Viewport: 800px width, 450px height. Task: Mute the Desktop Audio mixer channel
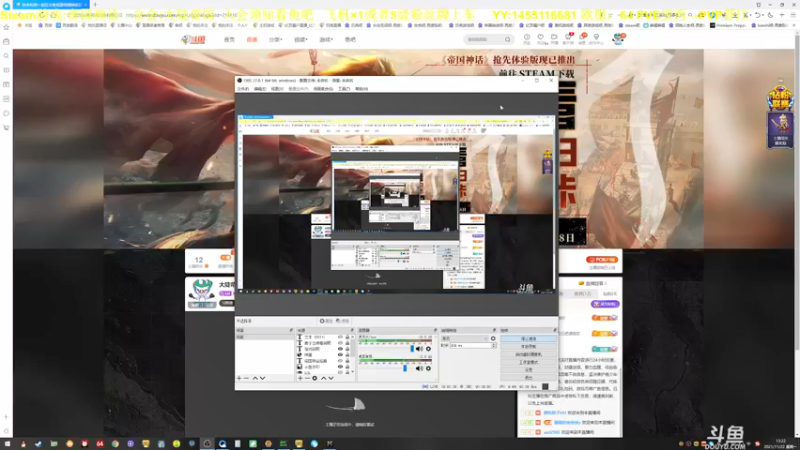point(419,368)
